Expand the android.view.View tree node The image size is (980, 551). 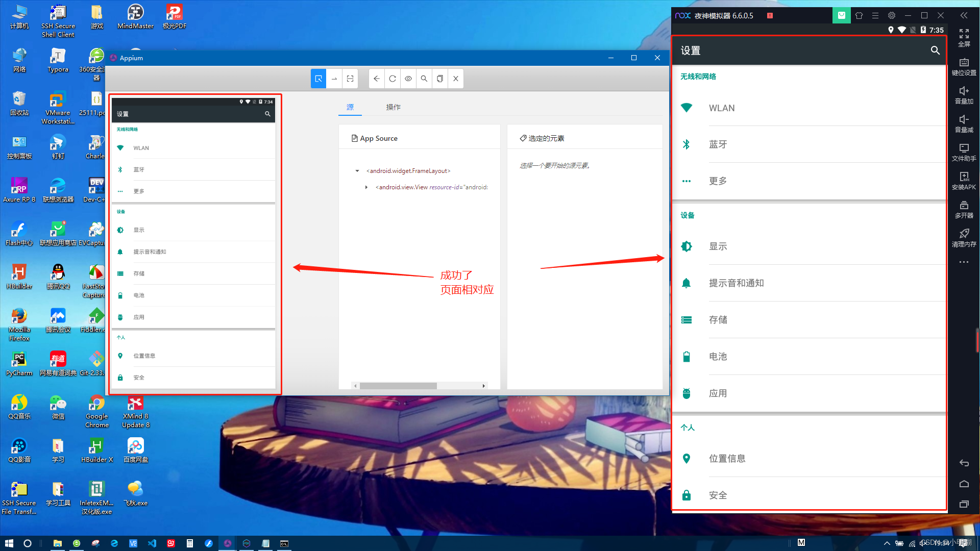366,187
